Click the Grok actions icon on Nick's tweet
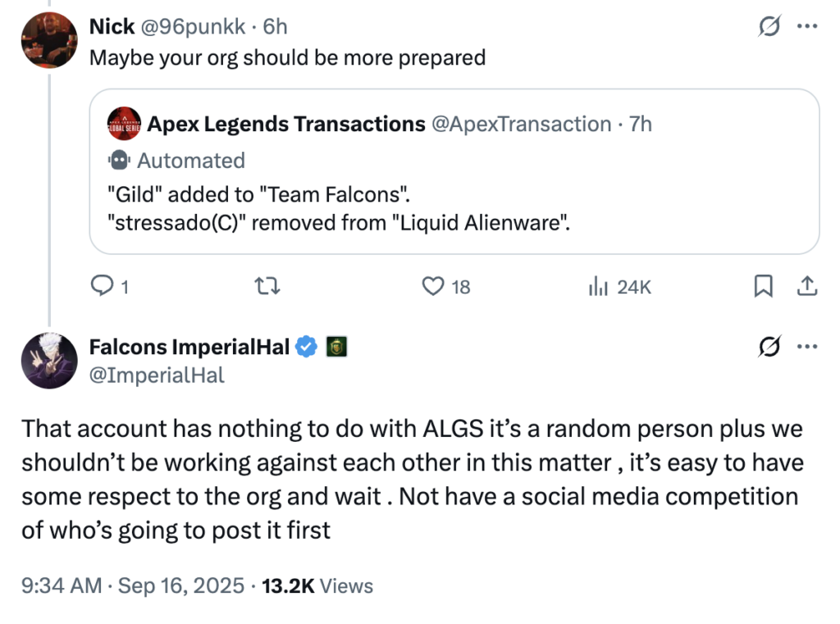The width and height of the screenshot is (840, 624). point(769,26)
